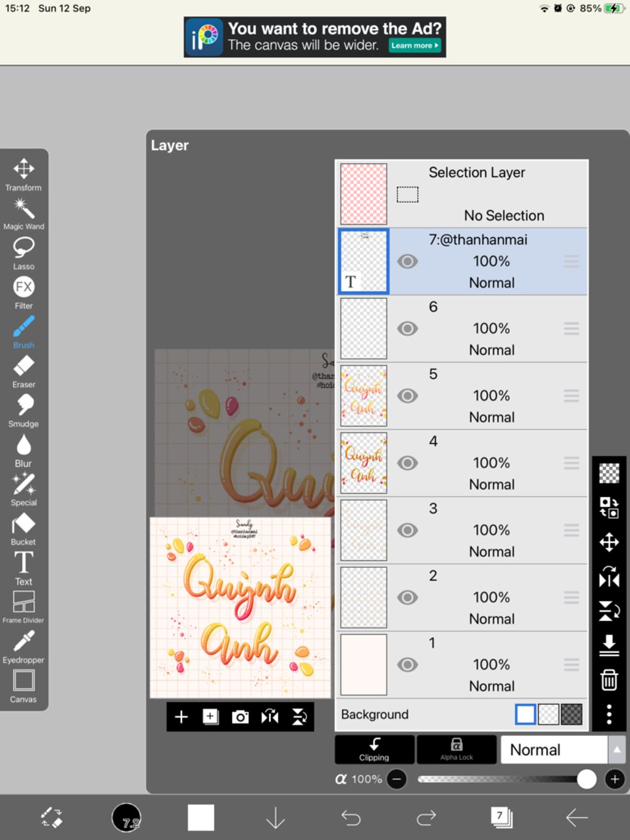The width and height of the screenshot is (630, 840).
Task: Click the vertical flip icon below the preview
Action: 300,717
